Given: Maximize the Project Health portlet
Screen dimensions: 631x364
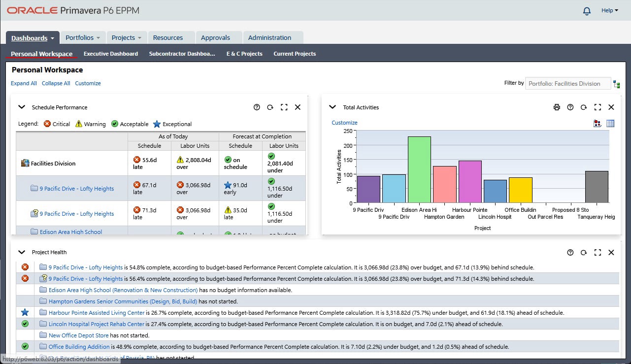Looking at the screenshot, I should 598,253.
